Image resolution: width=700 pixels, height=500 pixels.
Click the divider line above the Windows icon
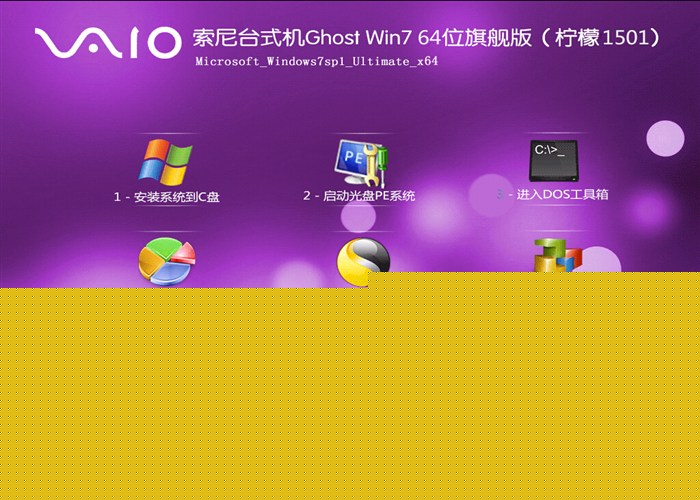pyautogui.click(x=167, y=132)
